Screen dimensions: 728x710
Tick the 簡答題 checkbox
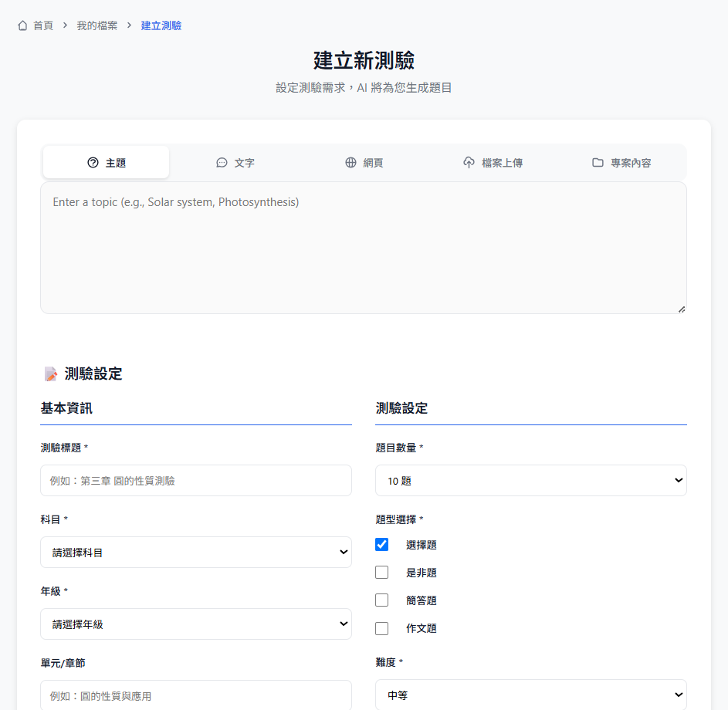point(381,600)
